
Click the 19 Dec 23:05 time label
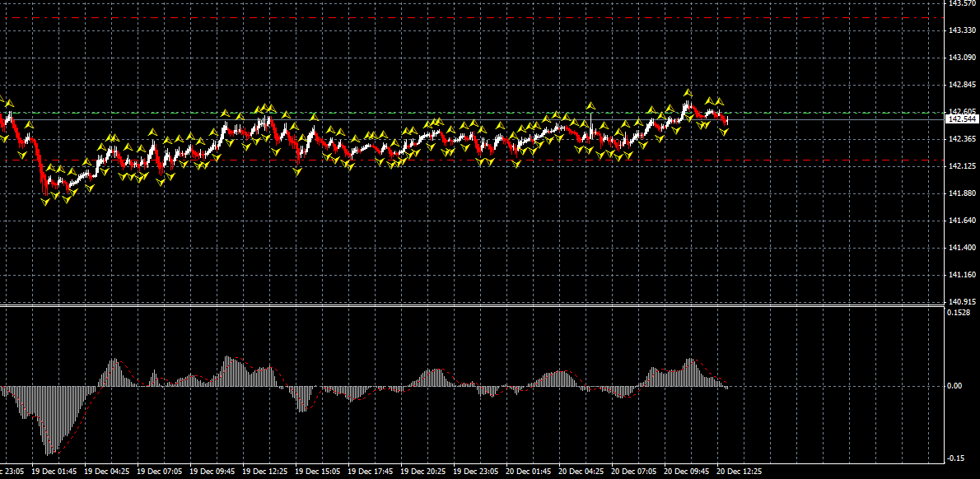pyautogui.click(x=476, y=472)
